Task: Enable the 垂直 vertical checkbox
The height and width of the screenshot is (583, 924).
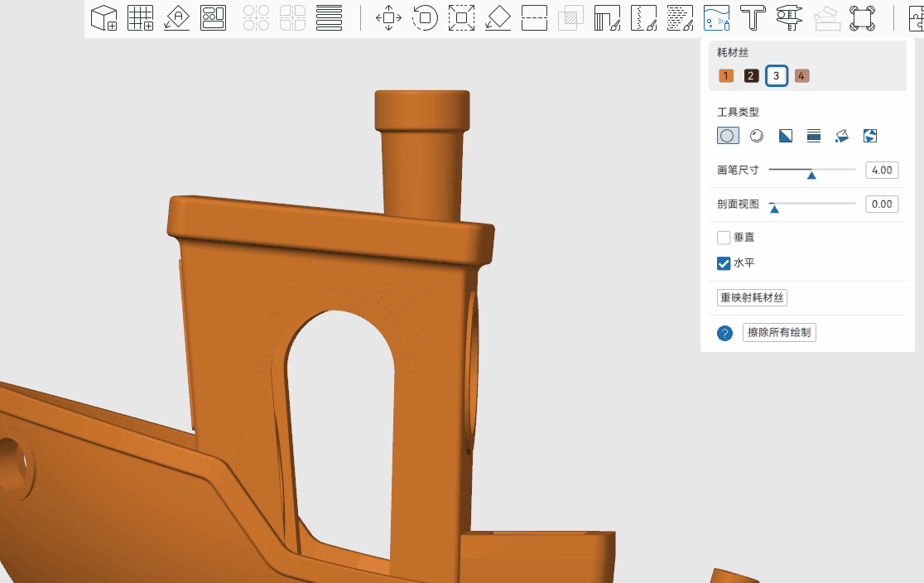Action: coord(724,238)
